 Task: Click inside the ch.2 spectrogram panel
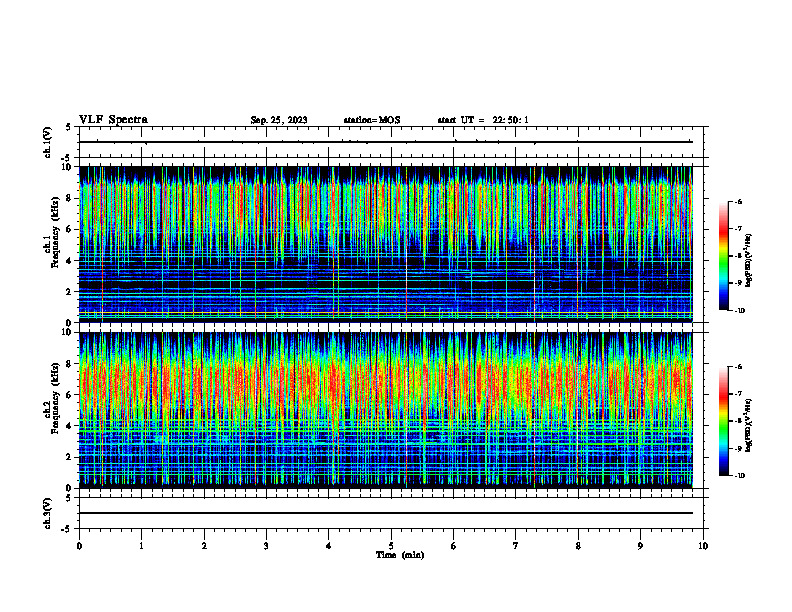coord(386,410)
